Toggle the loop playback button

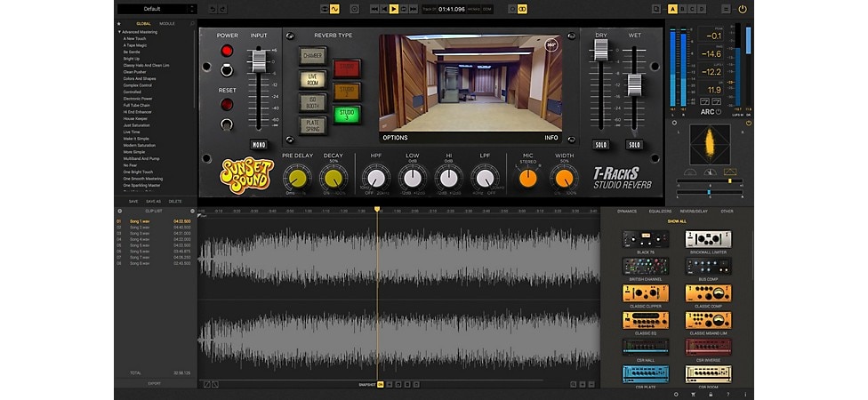[404, 9]
